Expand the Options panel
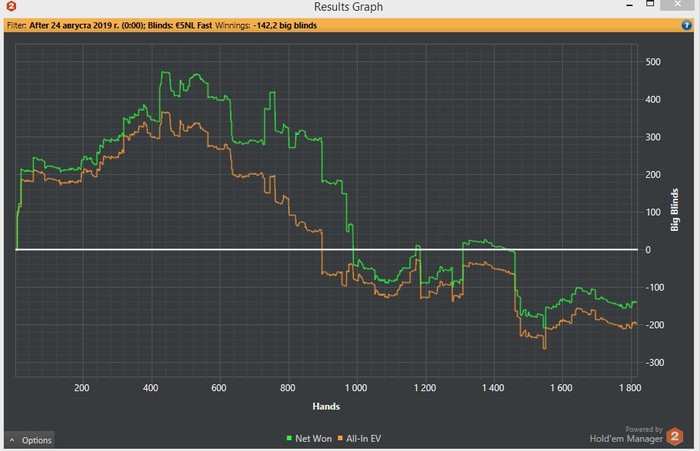Viewport: 700px width, 451px height. click(30, 440)
